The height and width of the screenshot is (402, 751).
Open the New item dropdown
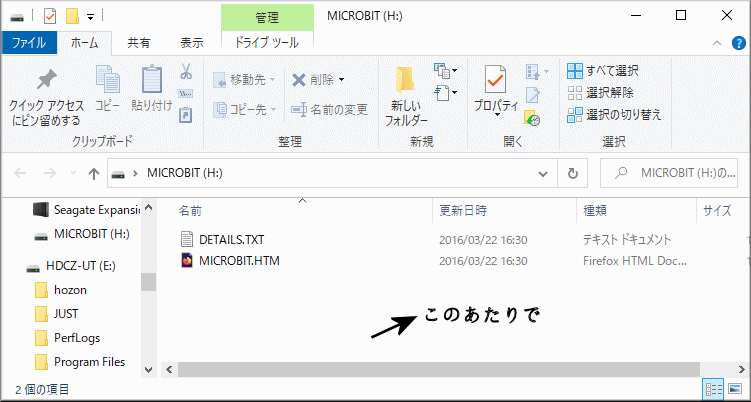pos(445,71)
